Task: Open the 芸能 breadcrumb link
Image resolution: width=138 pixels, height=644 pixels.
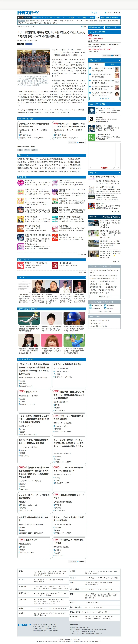Action: click(26, 27)
